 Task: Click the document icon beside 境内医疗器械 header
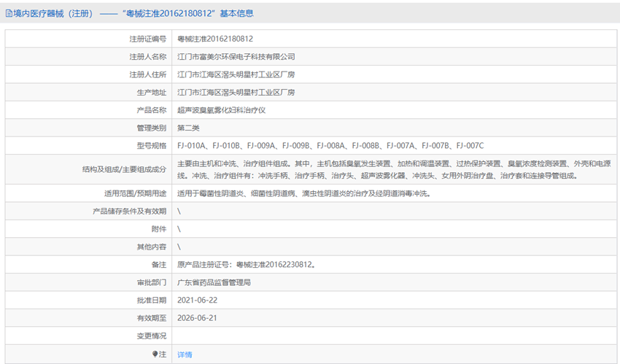(9, 13)
